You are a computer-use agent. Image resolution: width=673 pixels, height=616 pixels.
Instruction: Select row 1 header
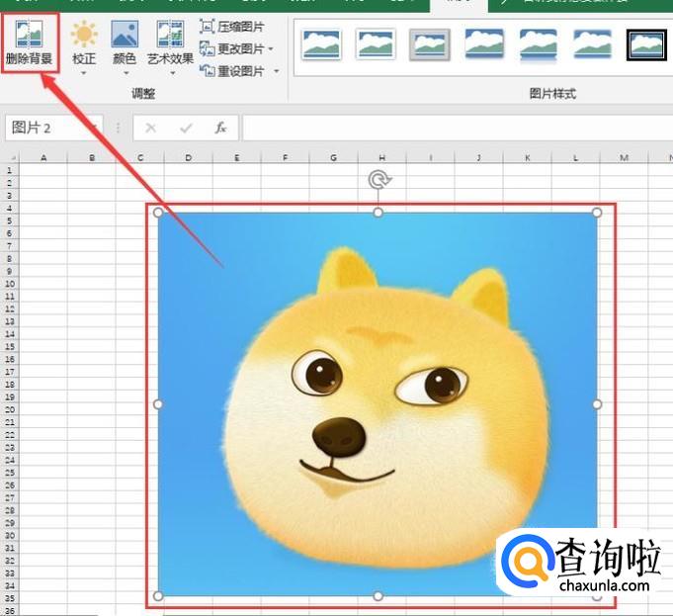point(10,170)
